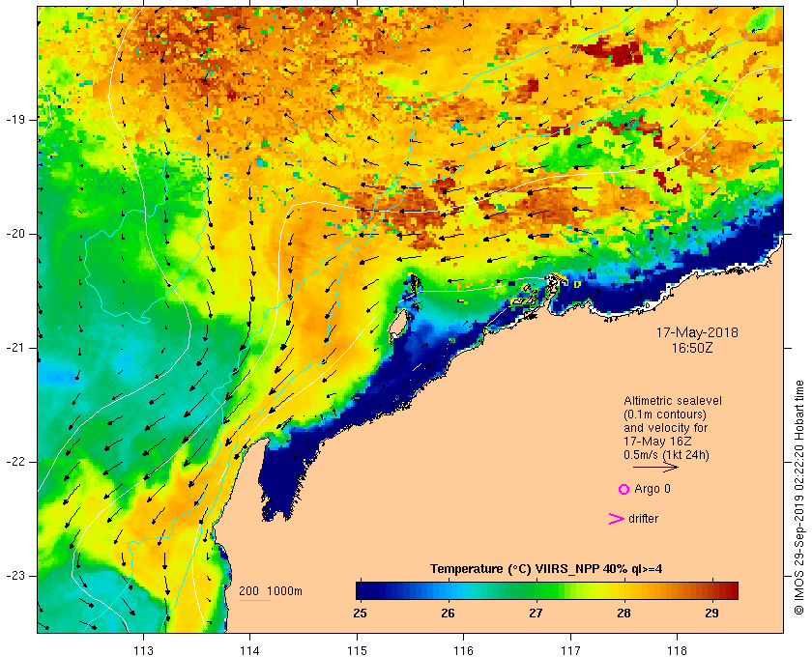The height and width of the screenshot is (657, 812).
Task: Click the longitude label 117
Action: pyautogui.click(x=570, y=649)
